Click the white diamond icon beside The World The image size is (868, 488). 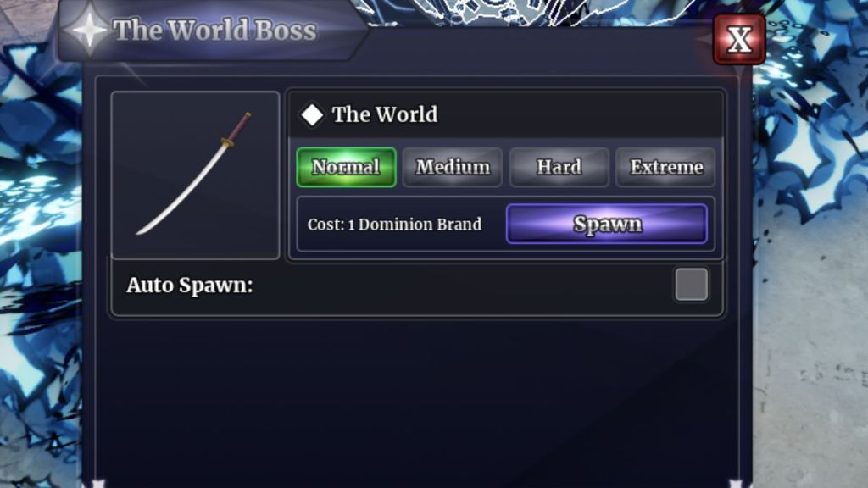pos(312,114)
